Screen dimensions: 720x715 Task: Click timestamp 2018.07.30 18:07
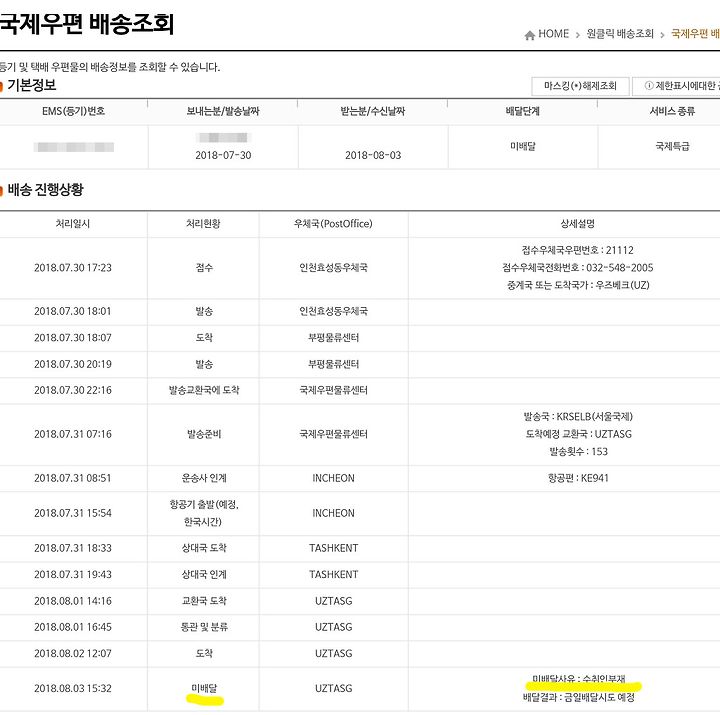[x=73, y=338]
